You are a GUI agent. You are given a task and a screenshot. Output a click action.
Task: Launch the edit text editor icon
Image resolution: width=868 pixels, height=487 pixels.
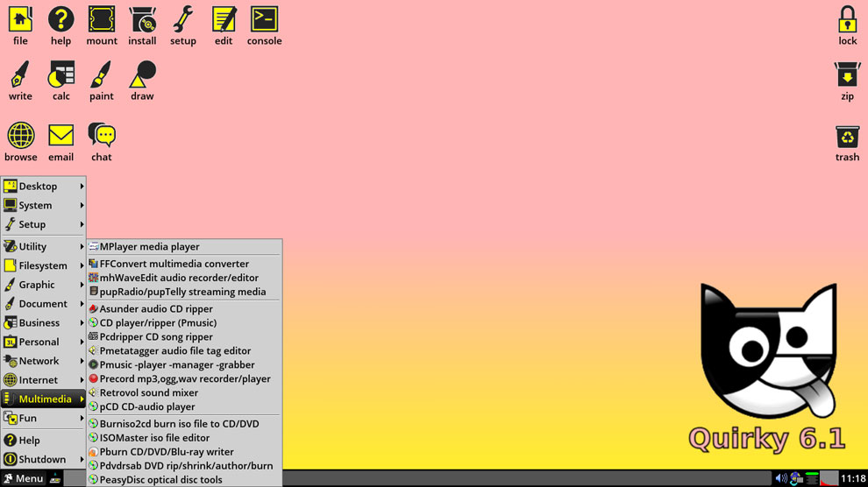coord(224,20)
